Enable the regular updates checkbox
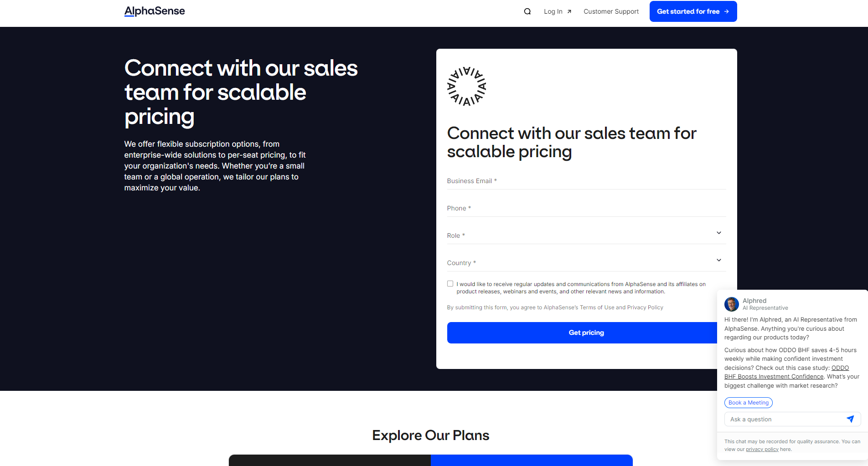This screenshot has width=868, height=466. pos(450,284)
